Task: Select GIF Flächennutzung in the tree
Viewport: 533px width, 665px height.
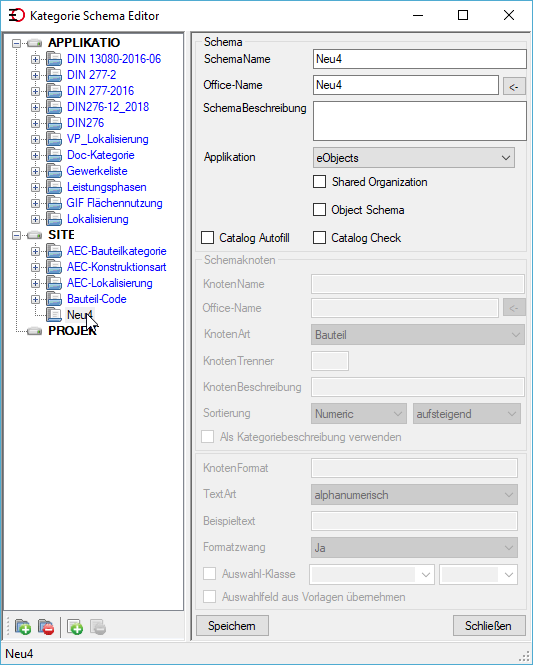Action: pyautogui.click(x=114, y=203)
